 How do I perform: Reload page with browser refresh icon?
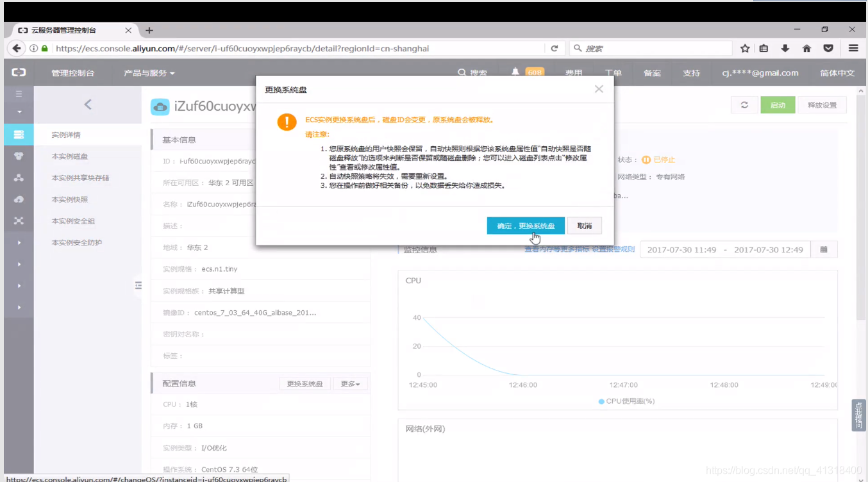tap(555, 48)
